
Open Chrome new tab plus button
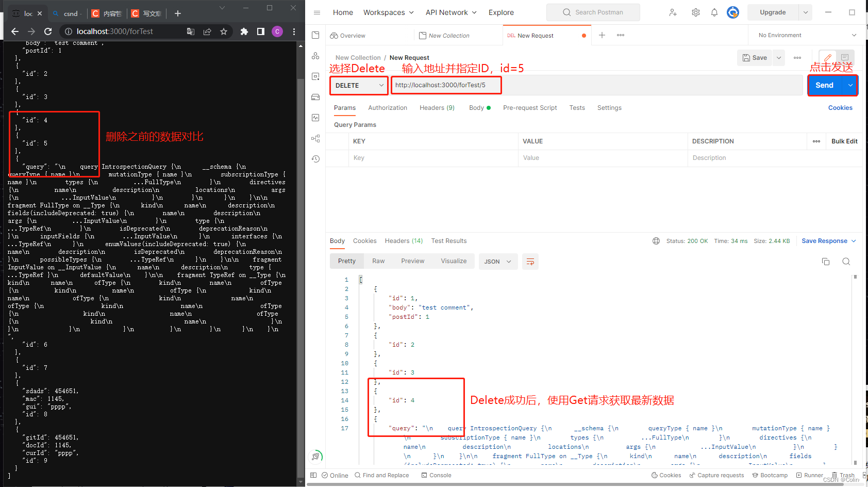[x=178, y=13]
